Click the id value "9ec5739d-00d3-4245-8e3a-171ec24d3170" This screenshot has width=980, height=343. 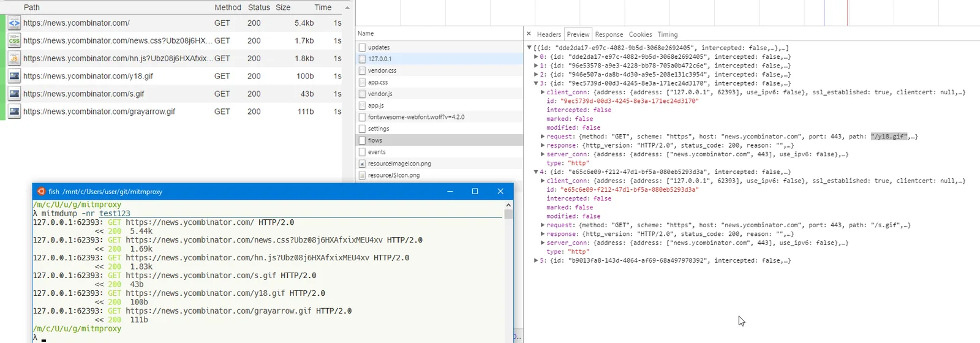tap(629, 101)
